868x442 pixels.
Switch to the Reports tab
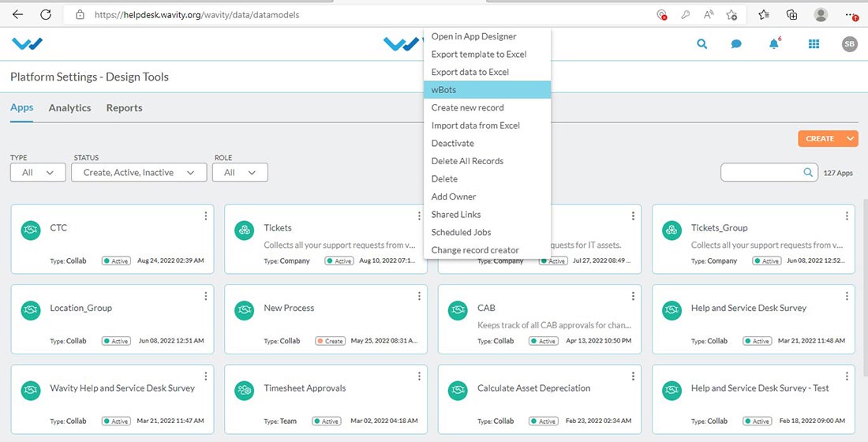(124, 108)
